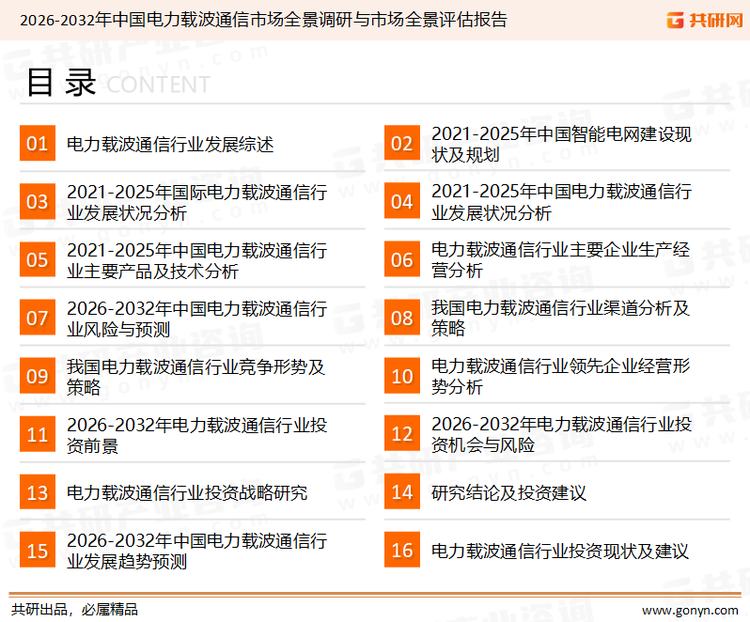The width and height of the screenshot is (750, 622).
Task: Select the orange 05 chapter number box
Action: tap(37, 259)
